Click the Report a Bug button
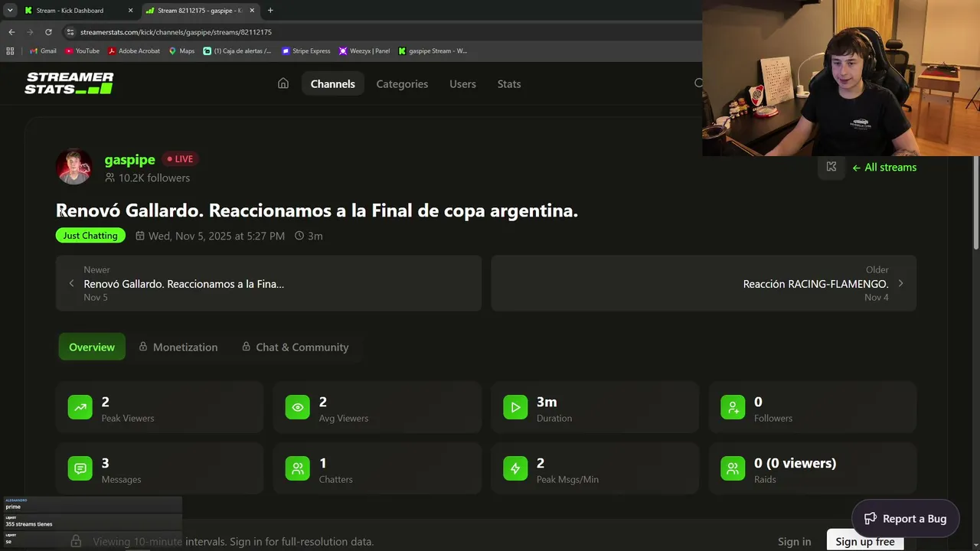 pos(906,518)
